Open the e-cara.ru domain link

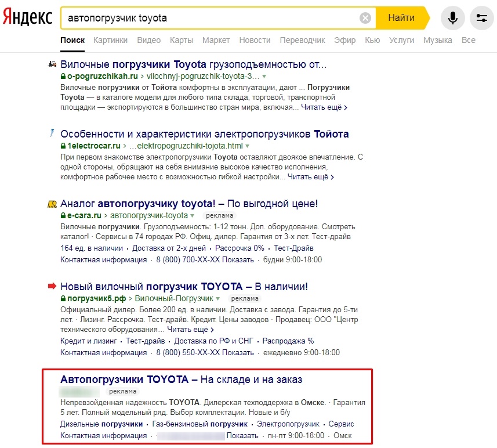coord(84,215)
